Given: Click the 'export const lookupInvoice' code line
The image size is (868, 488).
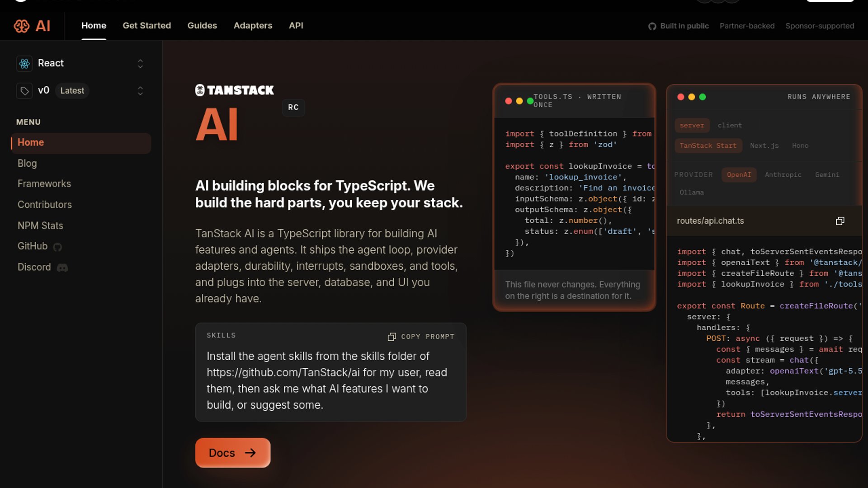Looking at the screenshot, I should tap(580, 166).
